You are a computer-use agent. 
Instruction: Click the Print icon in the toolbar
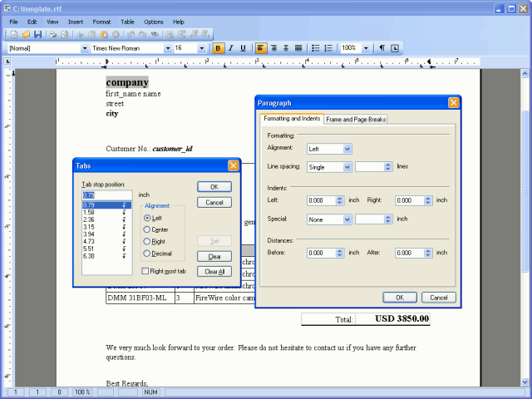53,35
